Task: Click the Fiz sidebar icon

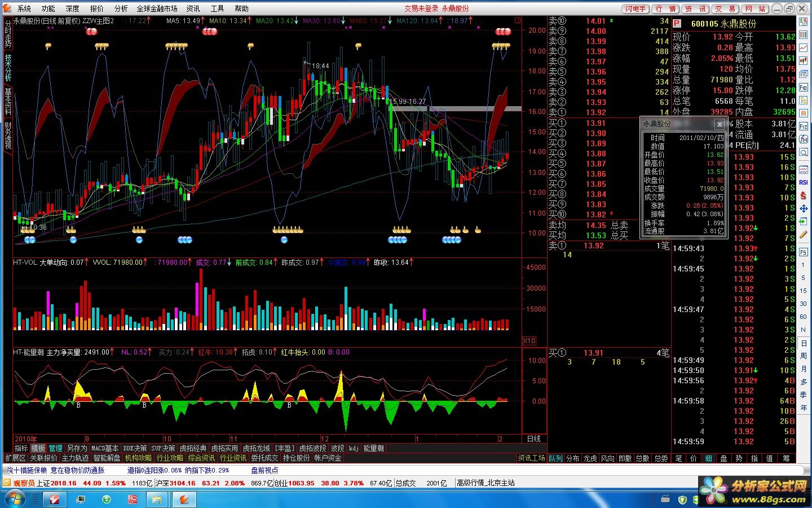Action: (803, 126)
